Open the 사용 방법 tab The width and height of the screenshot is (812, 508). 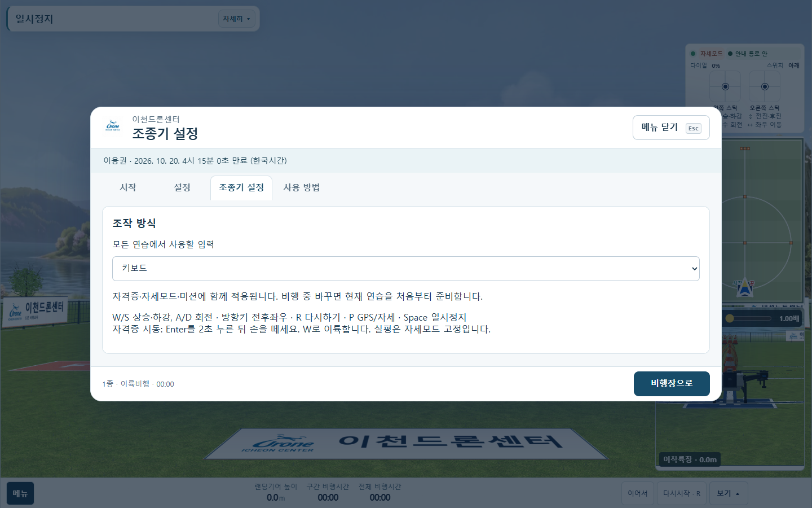tap(302, 187)
